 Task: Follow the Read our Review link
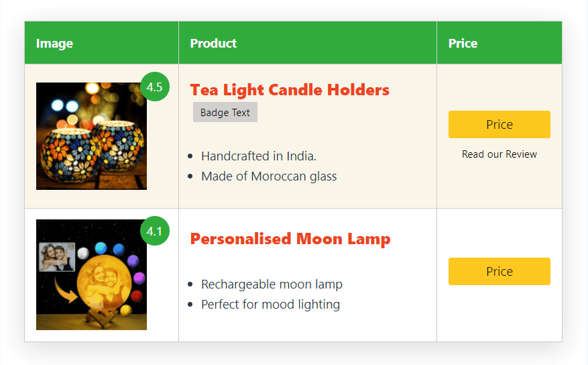click(x=499, y=154)
